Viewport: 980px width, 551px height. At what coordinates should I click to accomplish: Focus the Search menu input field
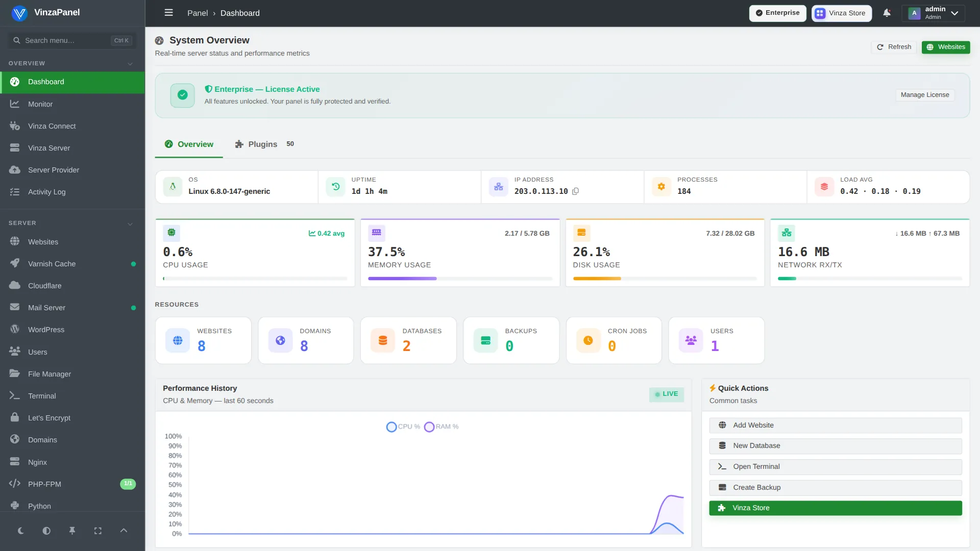click(x=71, y=40)
